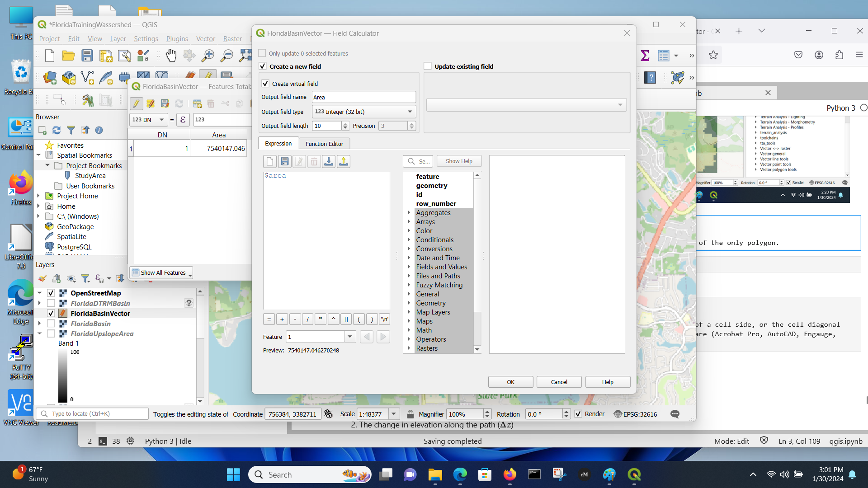The height and width of the screenshot is (488, 868).
Task: Open the Data Source Manager icon
Action: tap(50, 78)
